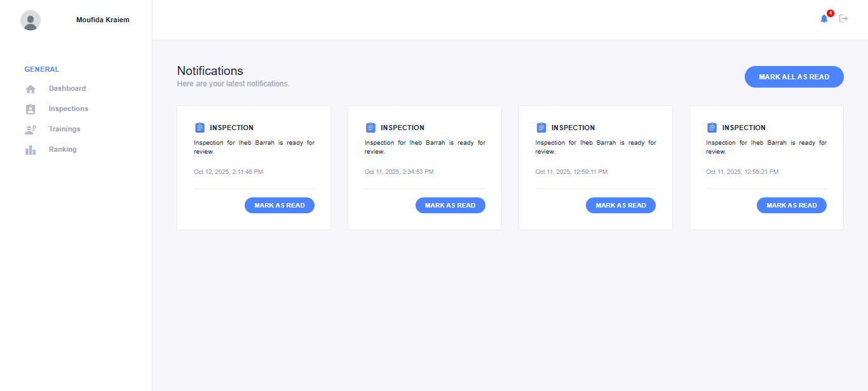Click clipboard icon on Oct 12 notification
The width and height of the screenshot is (868, 391).
[x=200, y=128]
